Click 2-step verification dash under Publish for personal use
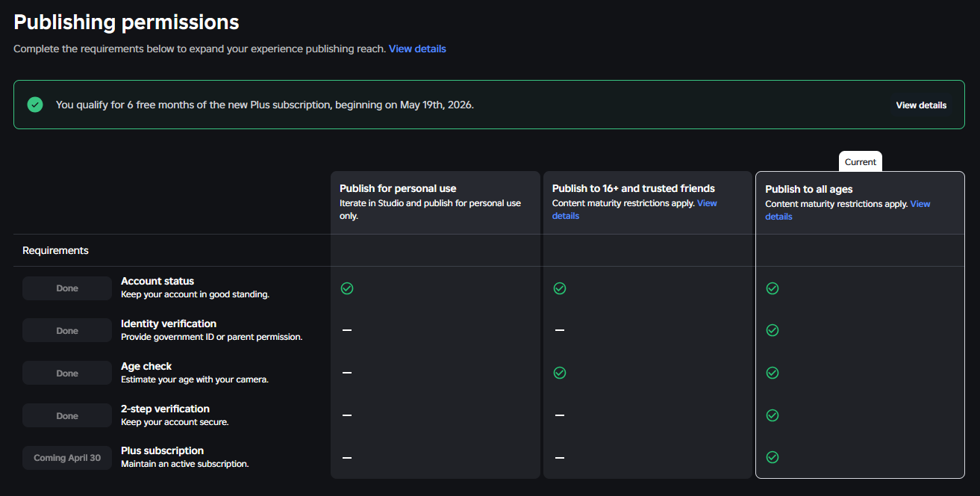980x496 pixels. point(347,415)
